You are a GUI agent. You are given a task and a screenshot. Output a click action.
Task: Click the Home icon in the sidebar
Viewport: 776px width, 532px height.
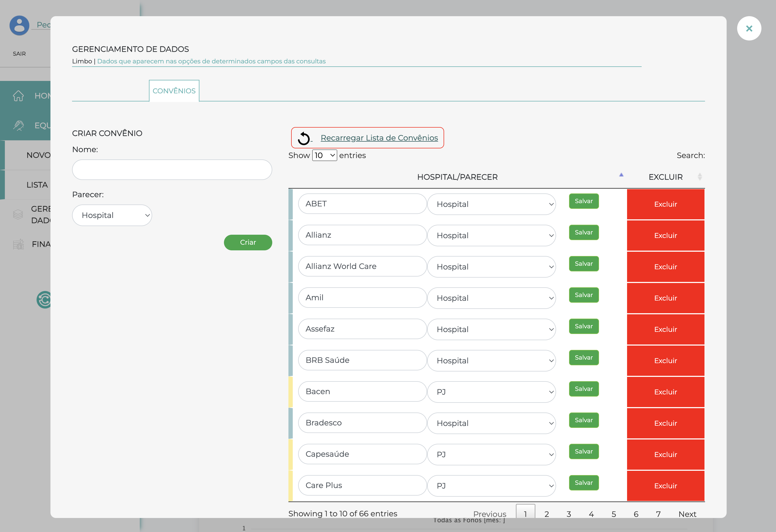pos(18,96)
